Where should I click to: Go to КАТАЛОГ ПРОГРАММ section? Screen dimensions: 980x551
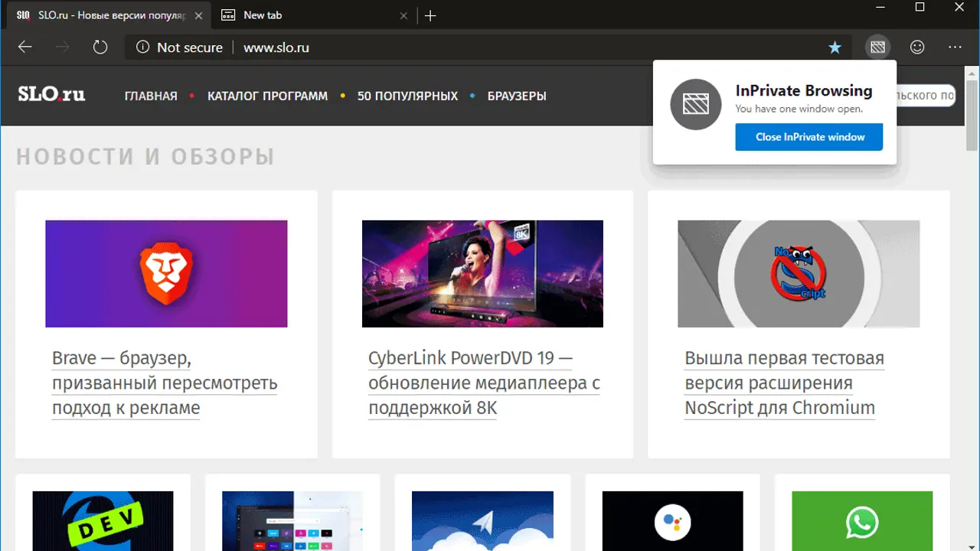pyautogui.click(x=267, y=96)
